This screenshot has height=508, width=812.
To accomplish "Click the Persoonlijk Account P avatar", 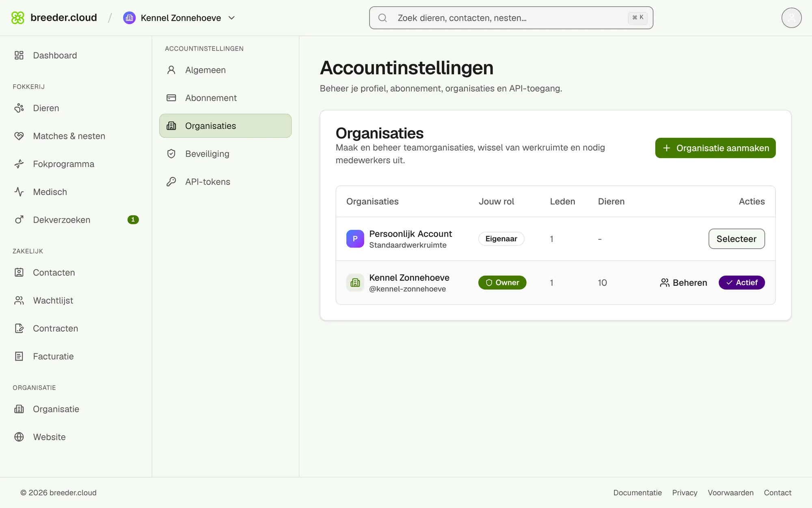I will [x=355, y=239].
